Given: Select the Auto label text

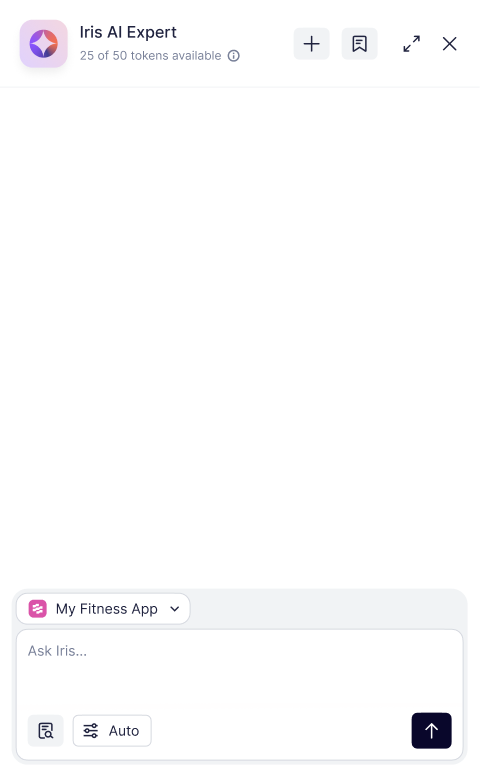Looking at the screenshot, I should (x=124, y=731).
